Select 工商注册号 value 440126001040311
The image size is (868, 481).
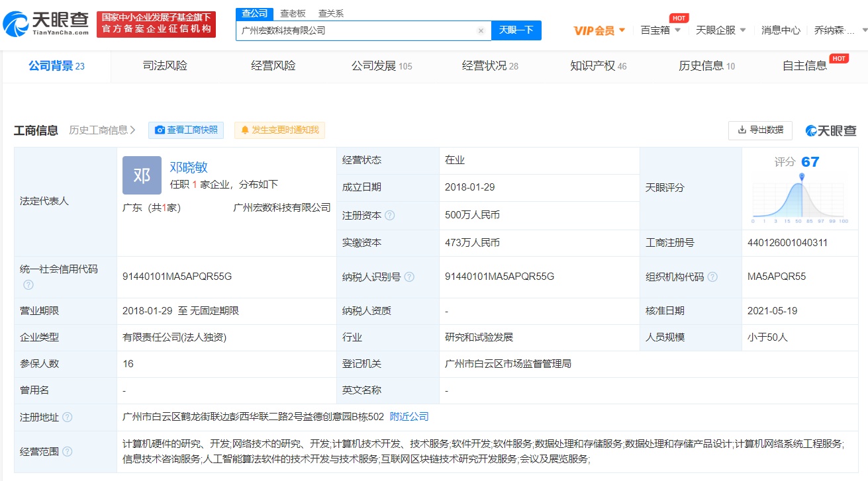(787, 243)
